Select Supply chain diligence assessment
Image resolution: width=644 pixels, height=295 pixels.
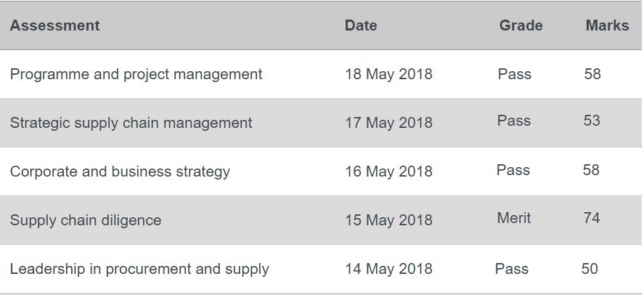(x=86, y=220)
